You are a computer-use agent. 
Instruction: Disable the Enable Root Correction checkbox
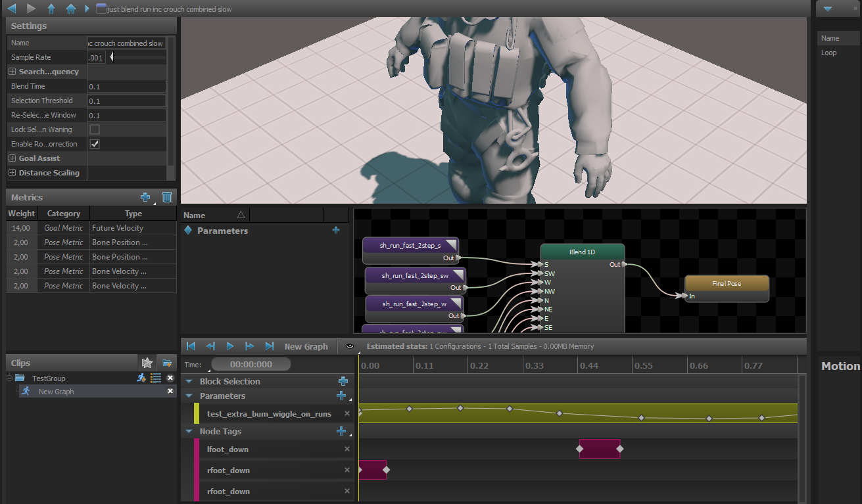pos(95,144)
